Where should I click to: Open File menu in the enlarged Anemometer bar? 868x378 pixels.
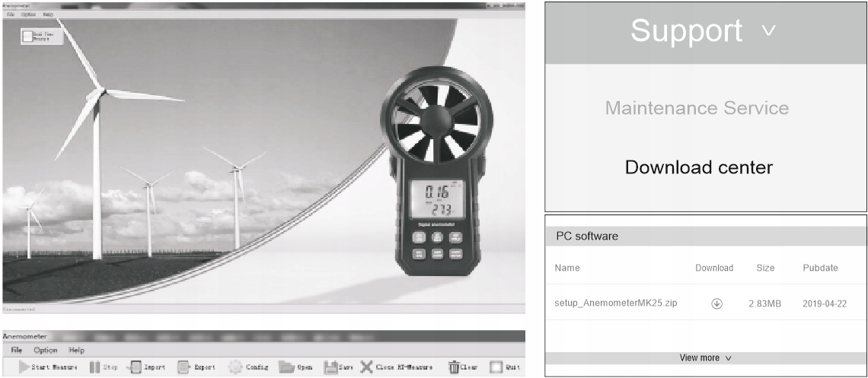pyautogui.click(x=17, y=350)
